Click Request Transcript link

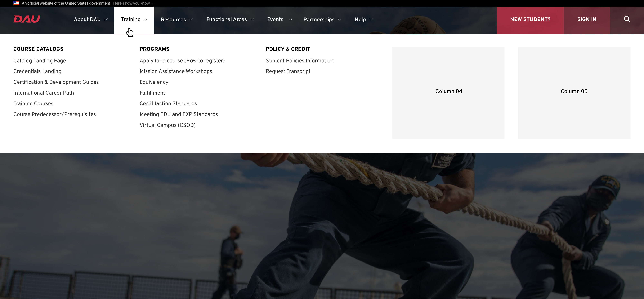[288, 71]
